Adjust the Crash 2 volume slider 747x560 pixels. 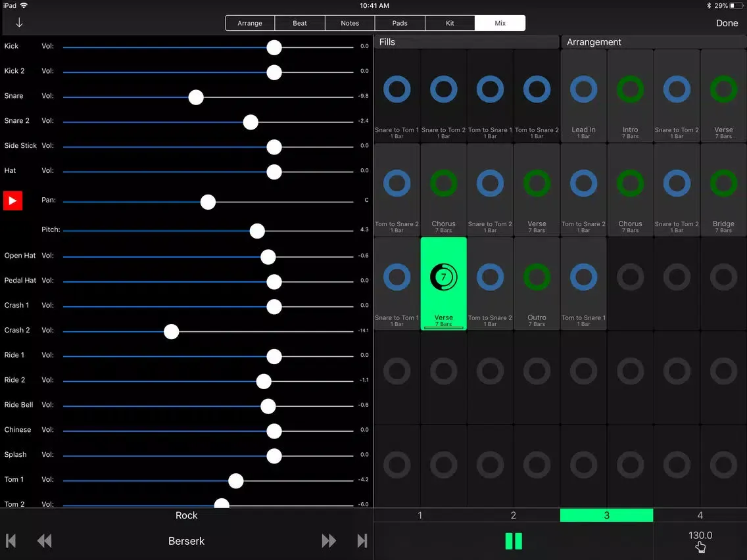click(172, 331)
